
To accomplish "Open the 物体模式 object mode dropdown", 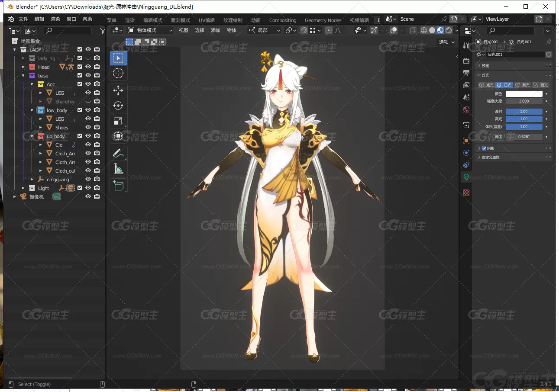I will click(x=150, y=30).
